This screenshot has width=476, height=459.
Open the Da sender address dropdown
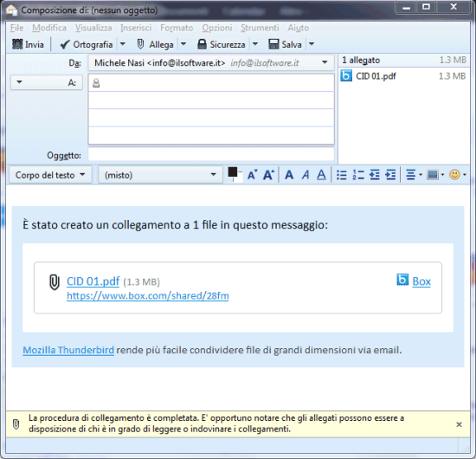point(211,63)
